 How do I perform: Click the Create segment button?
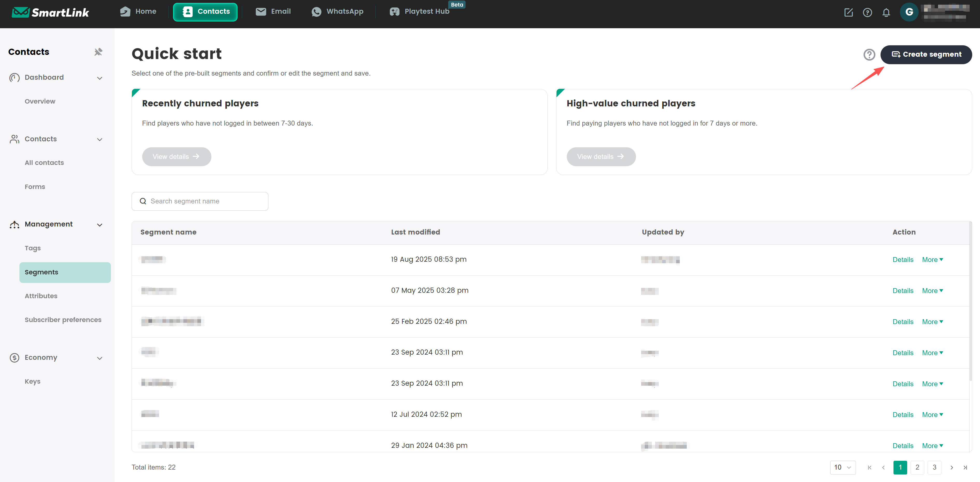(926, 55)
